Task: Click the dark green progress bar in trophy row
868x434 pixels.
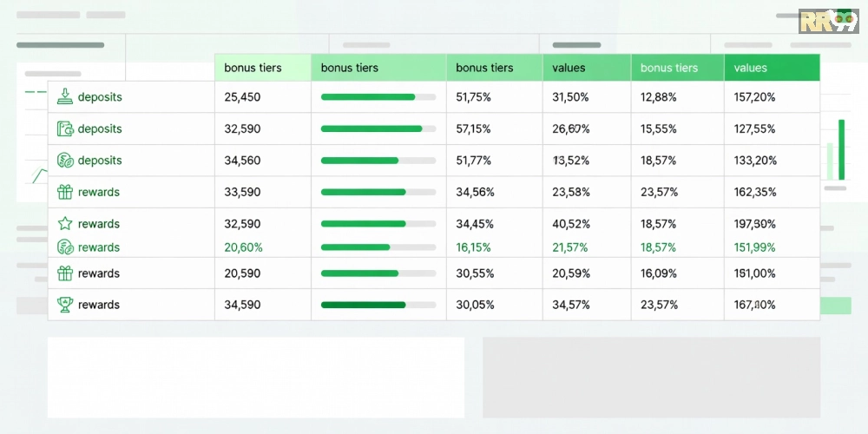Action: [x=378, y=305]
